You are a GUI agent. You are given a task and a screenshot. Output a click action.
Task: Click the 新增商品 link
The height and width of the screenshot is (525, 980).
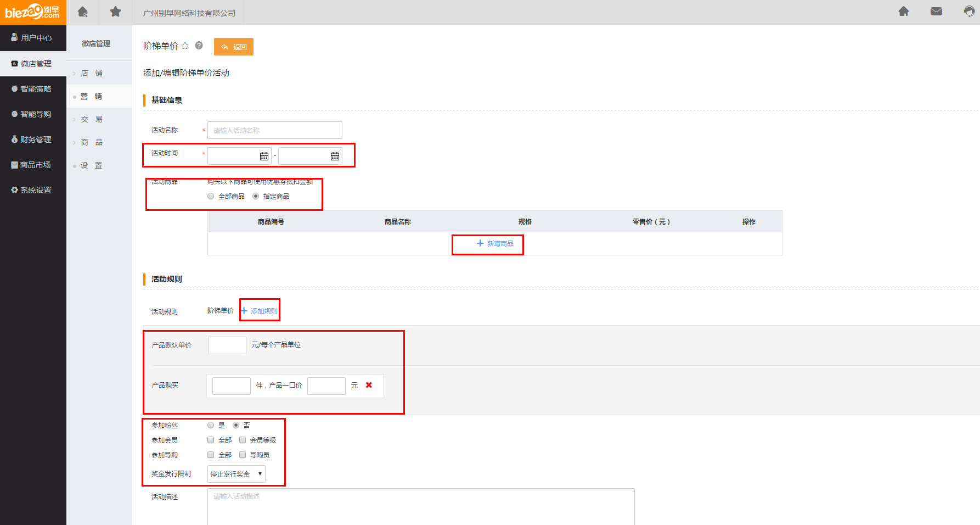tap(495, 243)
